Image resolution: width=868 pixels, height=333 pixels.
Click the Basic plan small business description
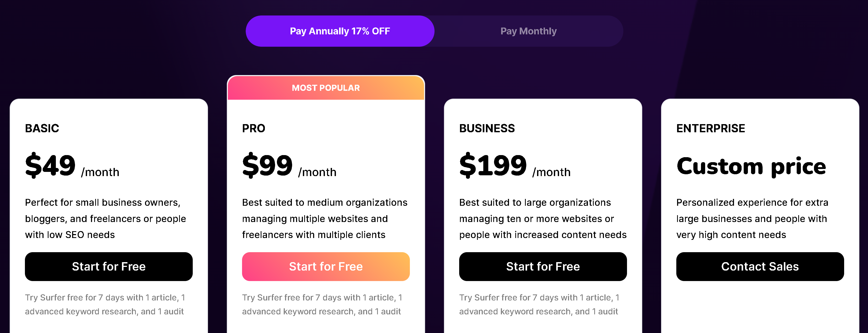tap(105, 218)
